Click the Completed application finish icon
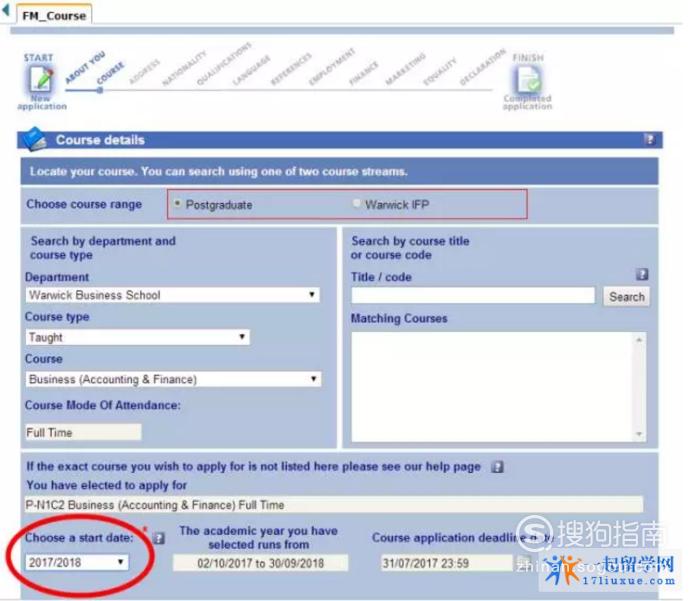Screen dimensions: 692x601 (528, 79)
